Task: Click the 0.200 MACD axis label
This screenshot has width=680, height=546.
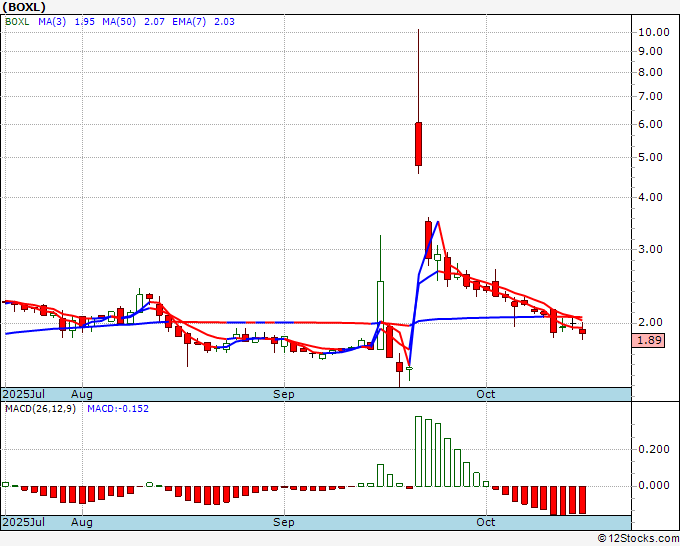Action: coord(654,450)
